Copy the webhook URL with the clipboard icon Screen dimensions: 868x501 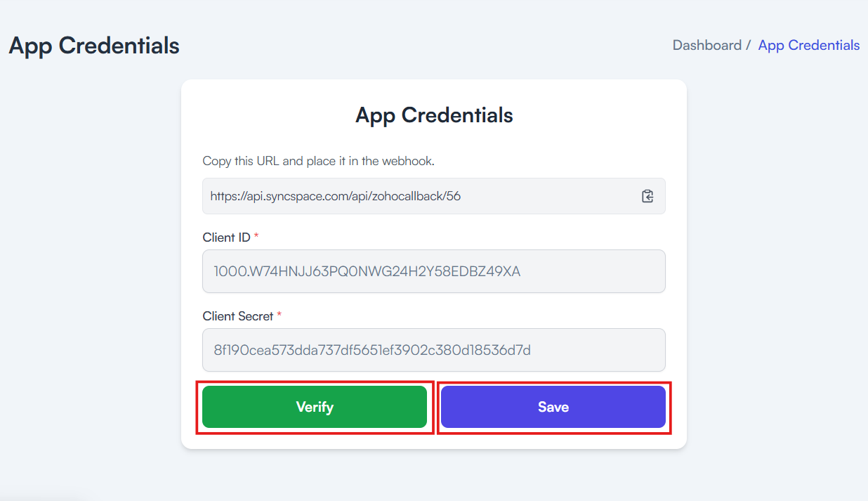point(647,196)
